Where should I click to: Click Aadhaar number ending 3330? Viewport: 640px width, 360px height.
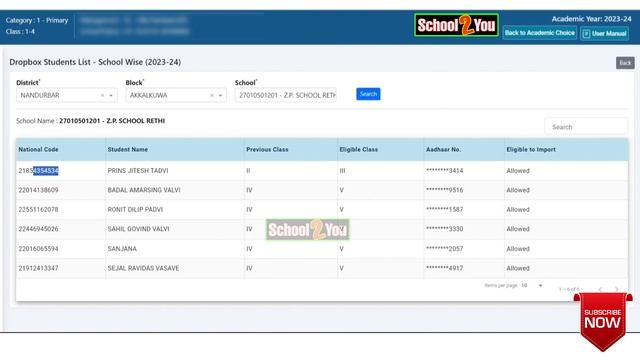click(x=444, y=229)
